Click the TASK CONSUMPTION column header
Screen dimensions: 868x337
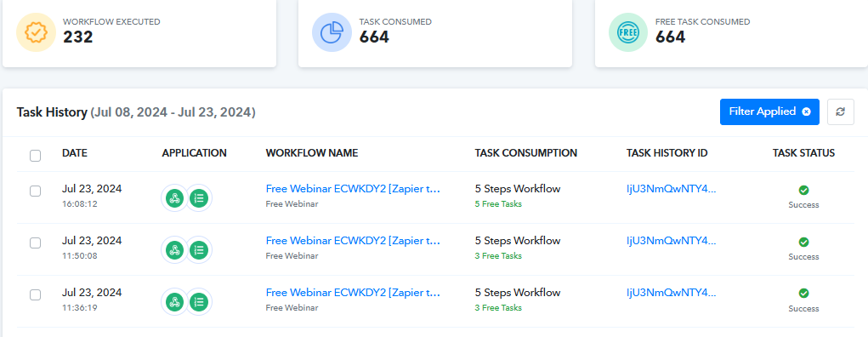coord(526,153)
